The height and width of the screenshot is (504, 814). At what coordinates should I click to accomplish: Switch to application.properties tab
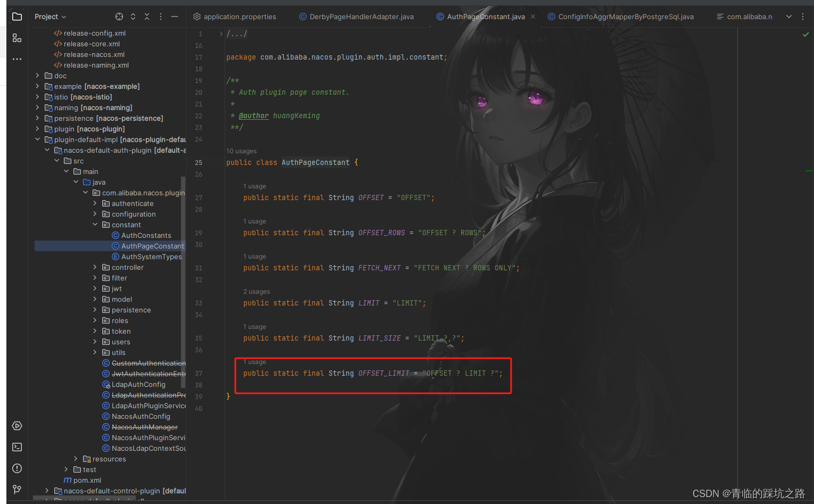tap(235, 16)
